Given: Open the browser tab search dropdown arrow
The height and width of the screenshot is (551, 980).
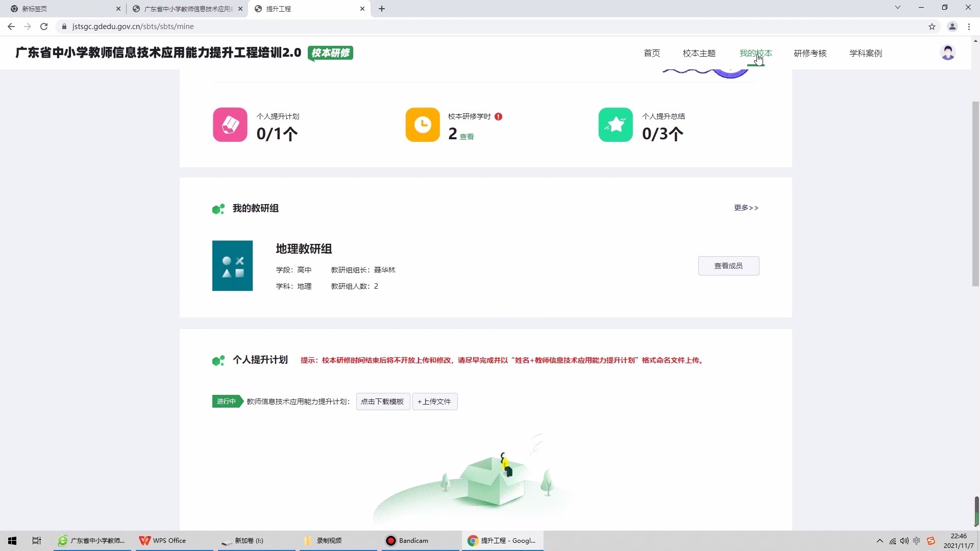Looking at the screenshot, I should (x=897, y=7).
